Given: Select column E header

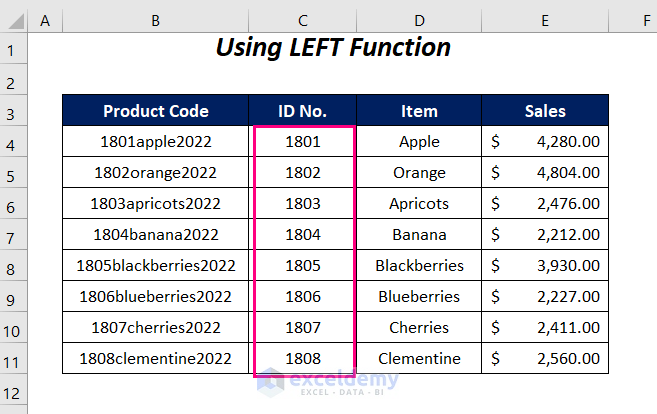Looking at the screenshot, I should (545, 19).
